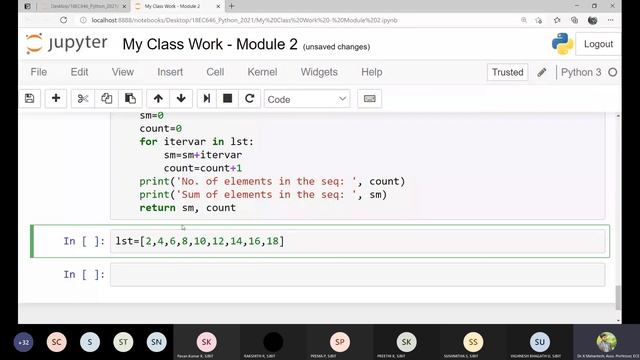Image resolution: width=640 pixels, height=360 pixels.
Task: Reload the page in the browser
Action: (x=63, y=20)
